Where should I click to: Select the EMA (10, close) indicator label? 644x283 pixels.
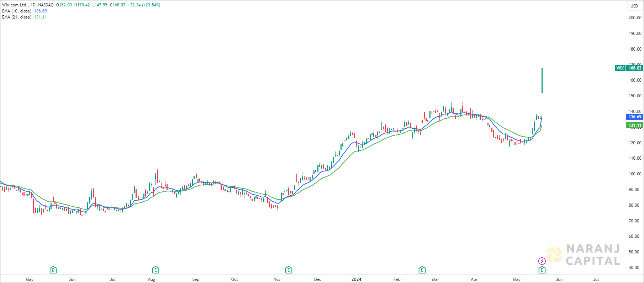tap(17, 11)
